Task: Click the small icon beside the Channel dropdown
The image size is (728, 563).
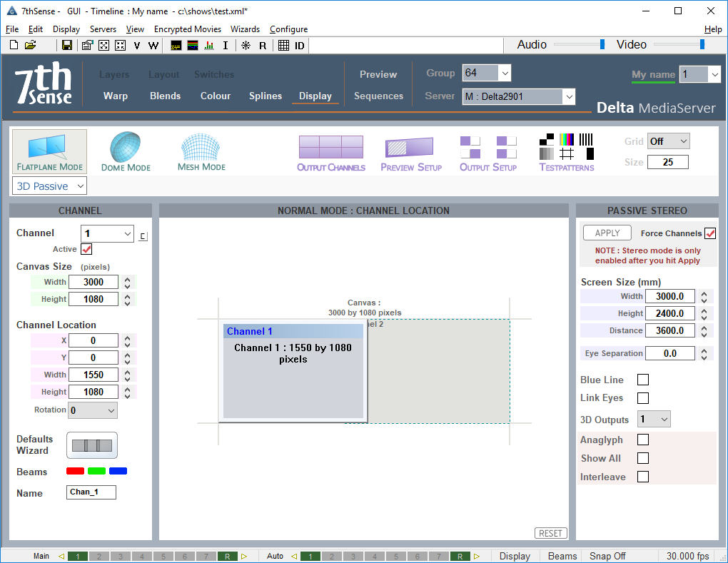Action: (x=143, y=236)
